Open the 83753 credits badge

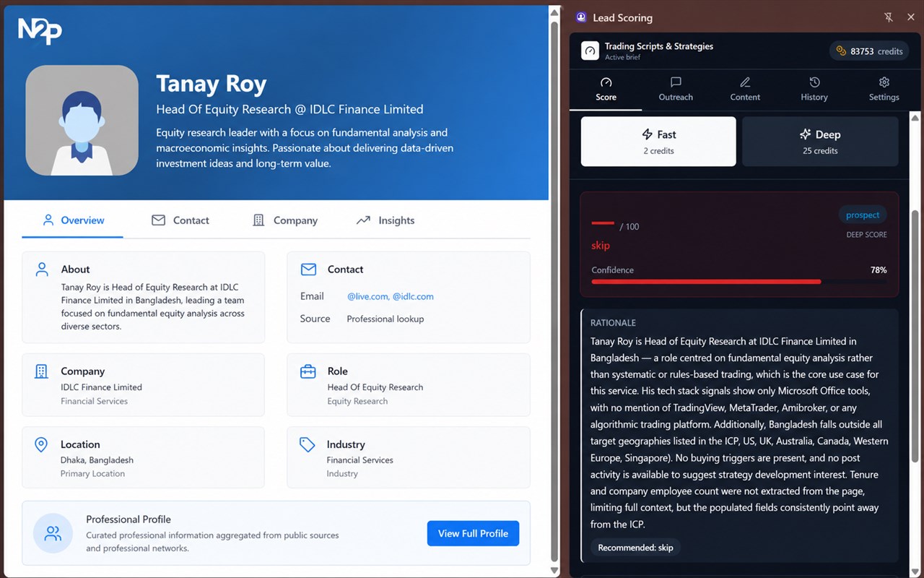(869, 51)
